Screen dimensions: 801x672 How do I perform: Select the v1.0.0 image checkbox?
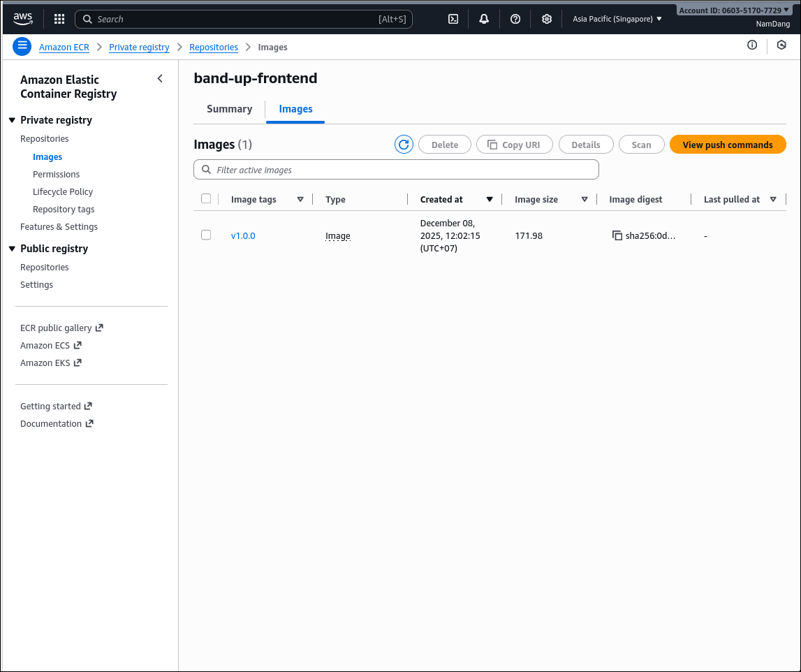(206, 235)
